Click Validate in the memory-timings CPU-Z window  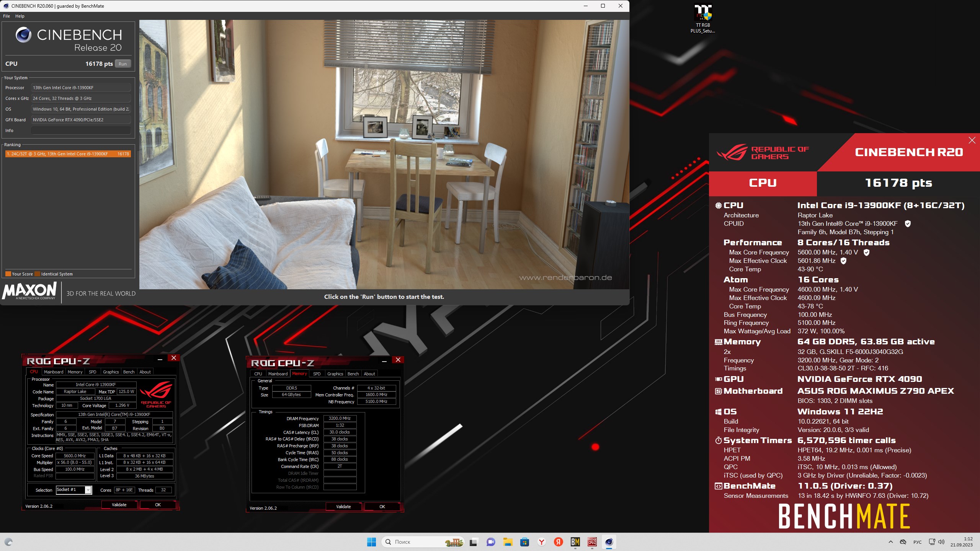[x=343, y=507]
